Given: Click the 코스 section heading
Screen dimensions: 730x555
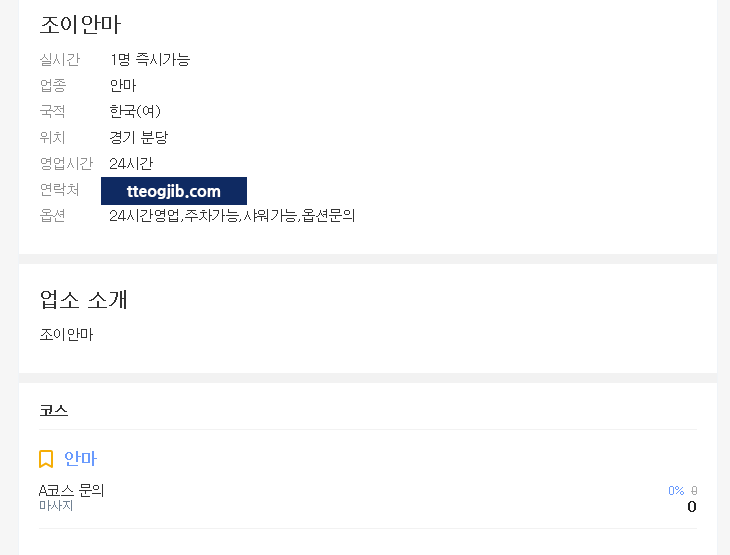Looking at the screenshot, I should point(54,411).
